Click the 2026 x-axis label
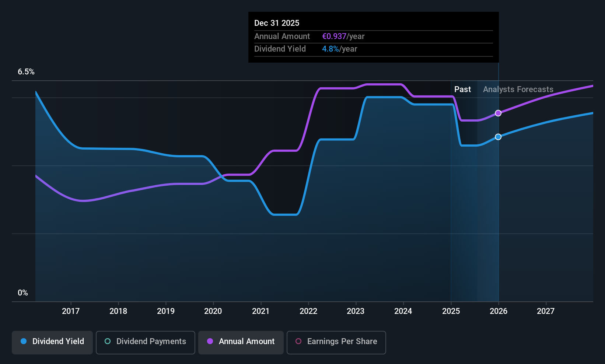Viewport: 605px width, 364px height. pyautogui.click(x=499, y=311)
